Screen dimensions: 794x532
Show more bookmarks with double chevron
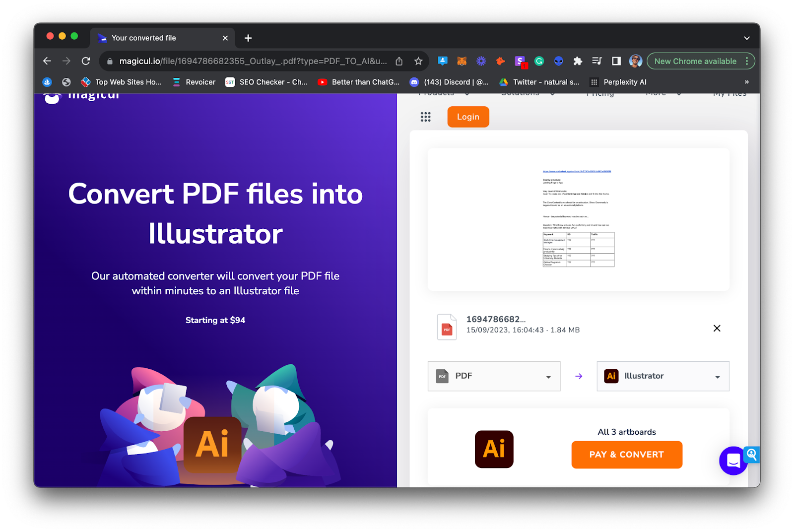747,82
